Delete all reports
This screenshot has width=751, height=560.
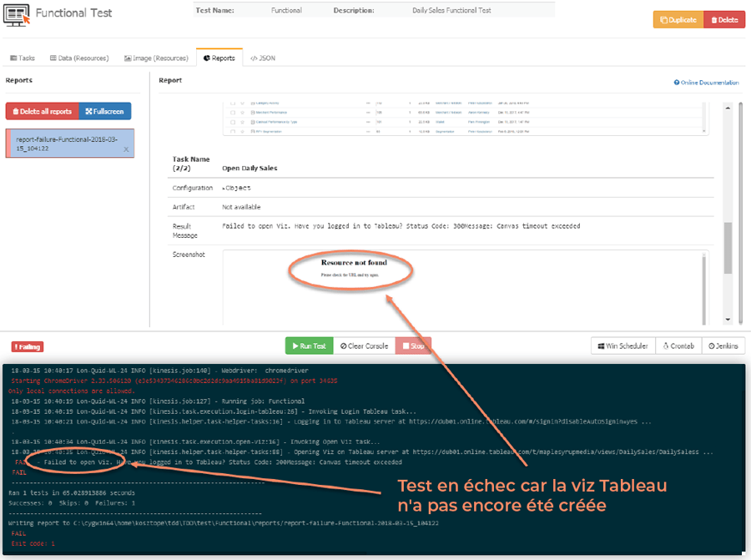coord(43,111)
